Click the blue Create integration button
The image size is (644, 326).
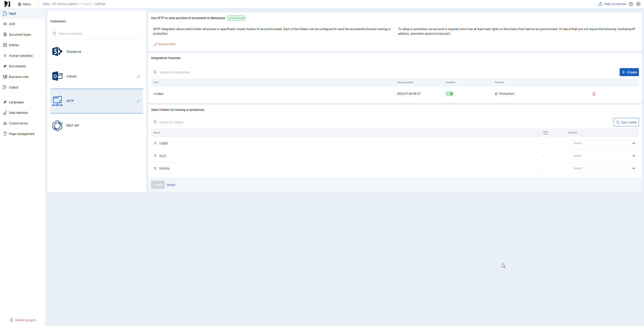[x=629, y=72]
